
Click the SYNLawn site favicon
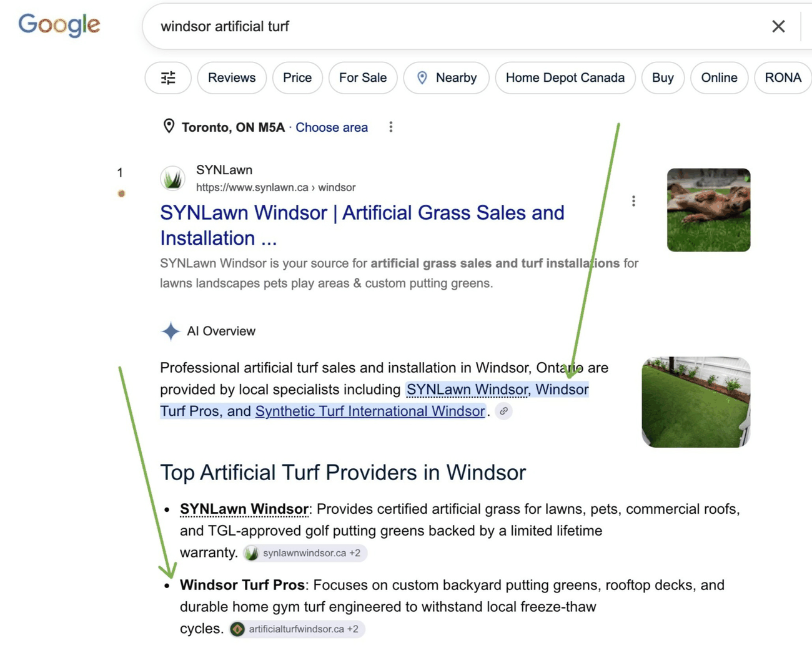tap(173, 179)
